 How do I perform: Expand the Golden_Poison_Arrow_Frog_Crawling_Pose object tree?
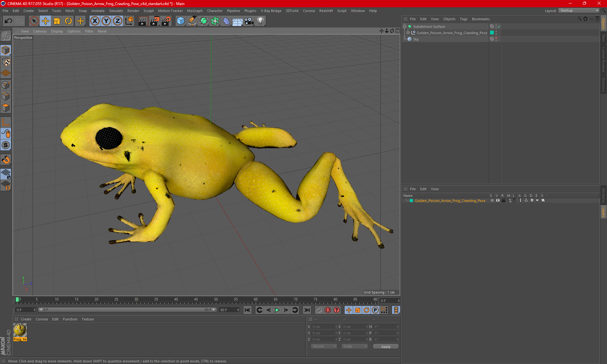pos(408,33)
